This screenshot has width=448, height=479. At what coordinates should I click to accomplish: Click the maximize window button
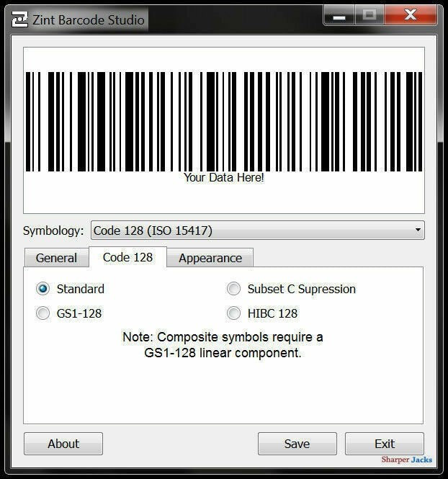coord(370,15)
